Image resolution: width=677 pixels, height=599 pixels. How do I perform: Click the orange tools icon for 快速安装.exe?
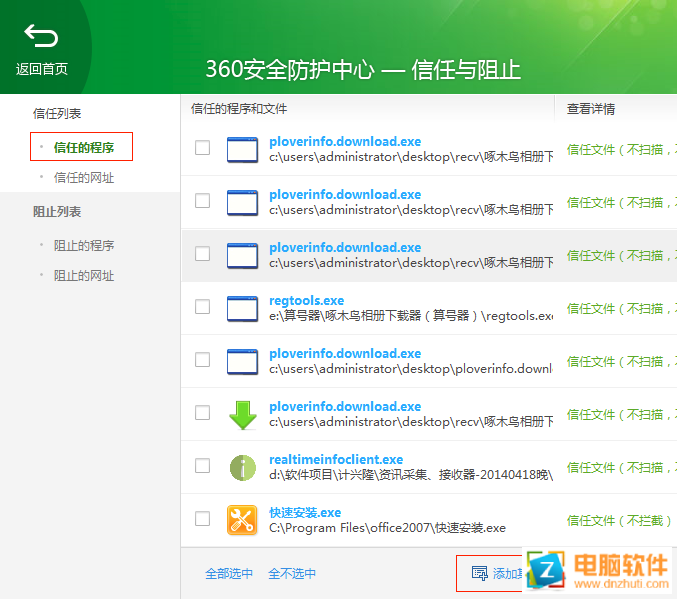click(x=242, y=520)
